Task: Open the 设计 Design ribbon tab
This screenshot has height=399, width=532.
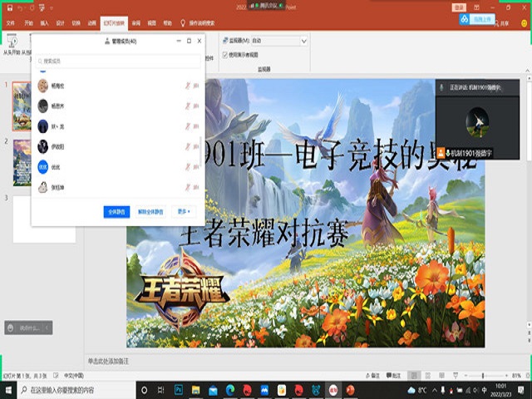Action: (x=61, y=23)
